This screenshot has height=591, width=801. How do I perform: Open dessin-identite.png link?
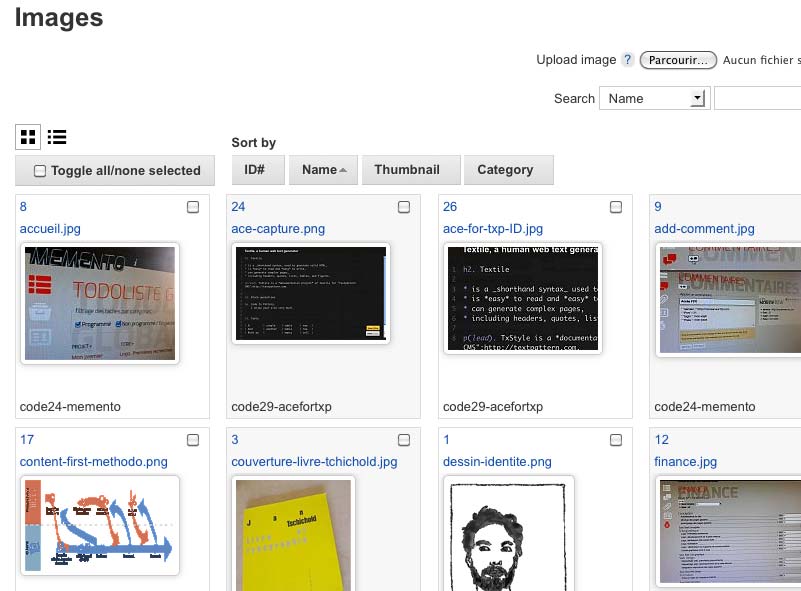click(x=497, y=462)
